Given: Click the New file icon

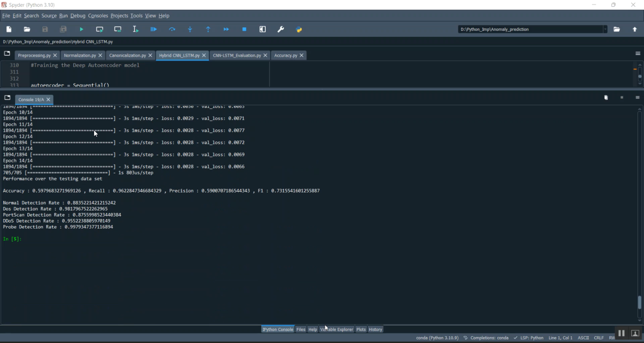Looking at the screenshot, I should point(9,29).
